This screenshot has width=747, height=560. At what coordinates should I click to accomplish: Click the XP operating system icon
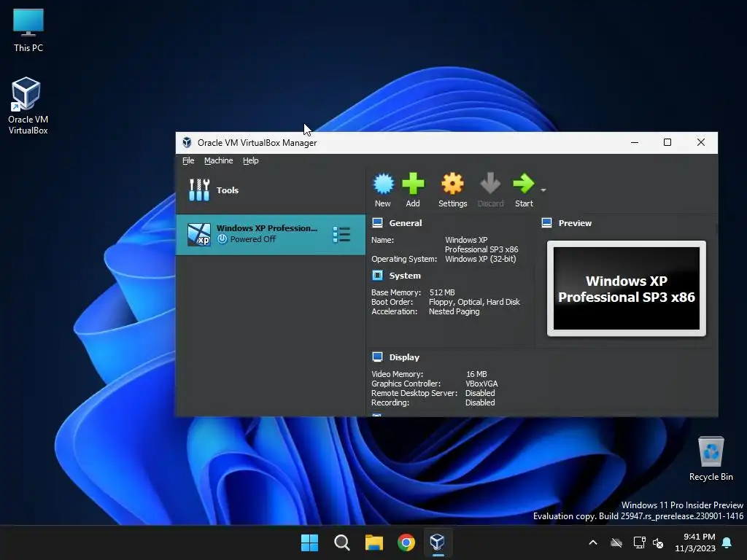point(198,234)
